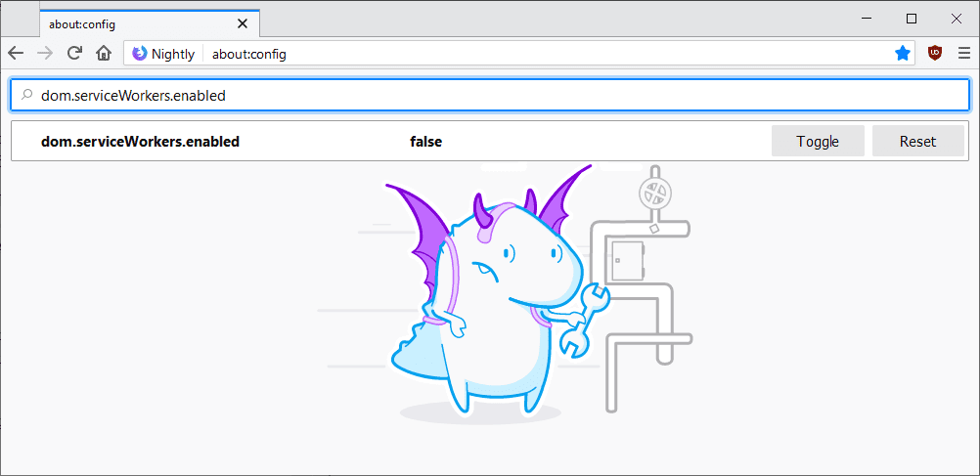Click the forward navigation arrow
Viewport: 980px width, 476px height.
click(x=45, y=54)
